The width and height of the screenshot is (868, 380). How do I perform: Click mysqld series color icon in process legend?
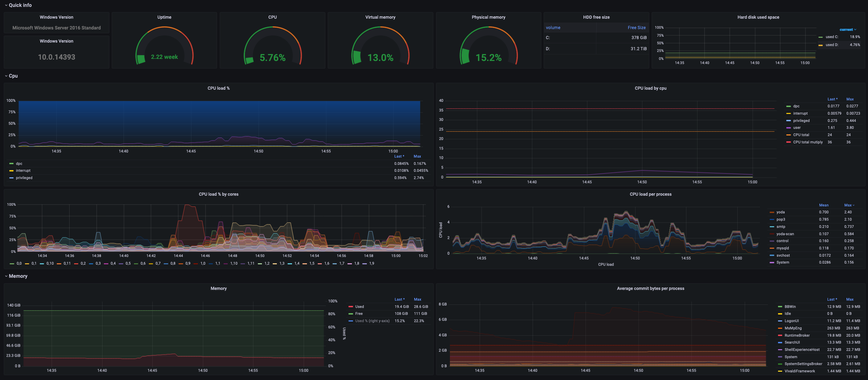pyautogui.click(x=772, y=248)
